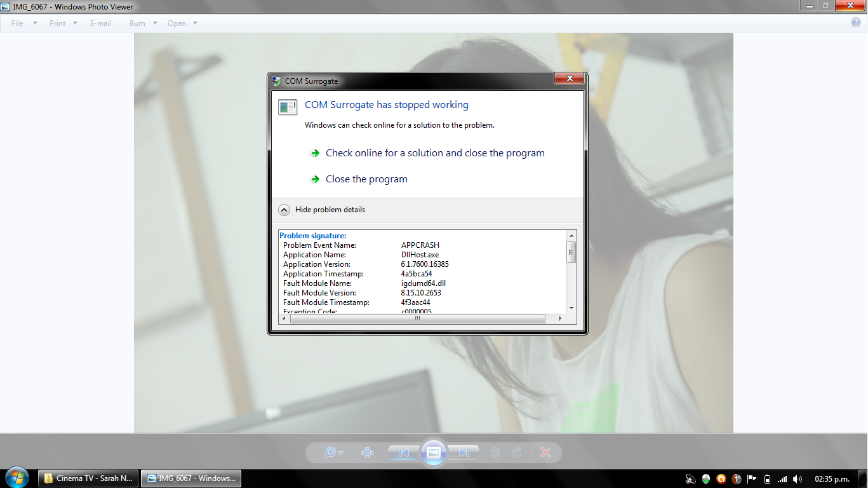Delete the photo with red X icon
868x488 pixels.
(x=545, y=452)
